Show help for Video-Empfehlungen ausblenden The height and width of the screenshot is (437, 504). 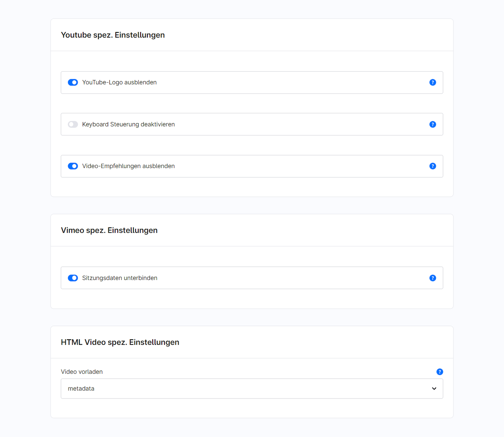click(433, 166)
